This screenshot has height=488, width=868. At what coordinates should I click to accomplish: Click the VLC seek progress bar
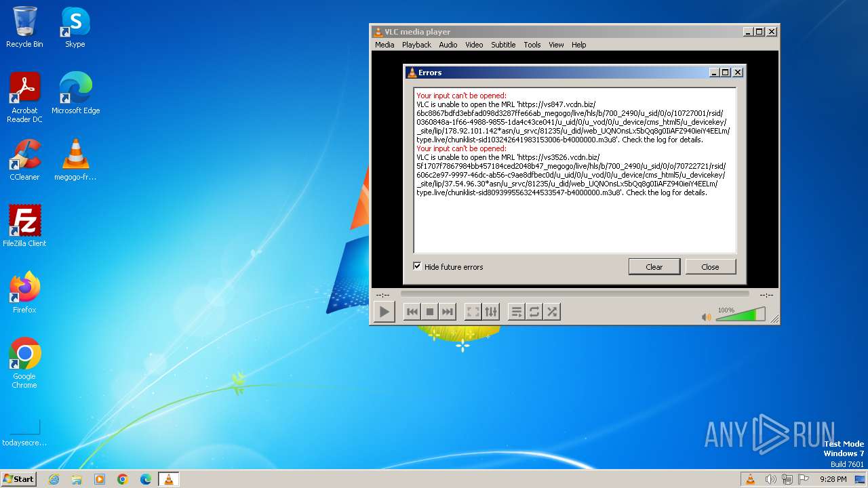574,294
